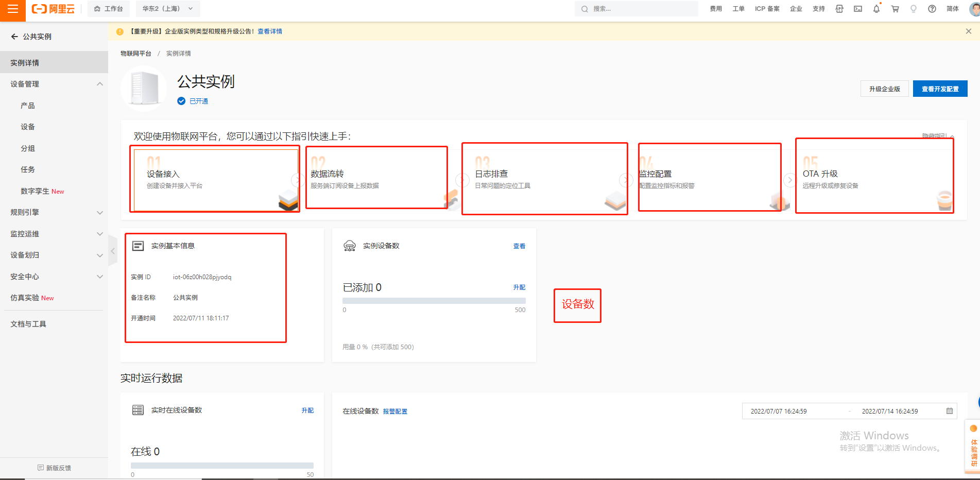Open 分组 in sidebar
Screen dimensions: 980x480
click(x=28, y=148)
